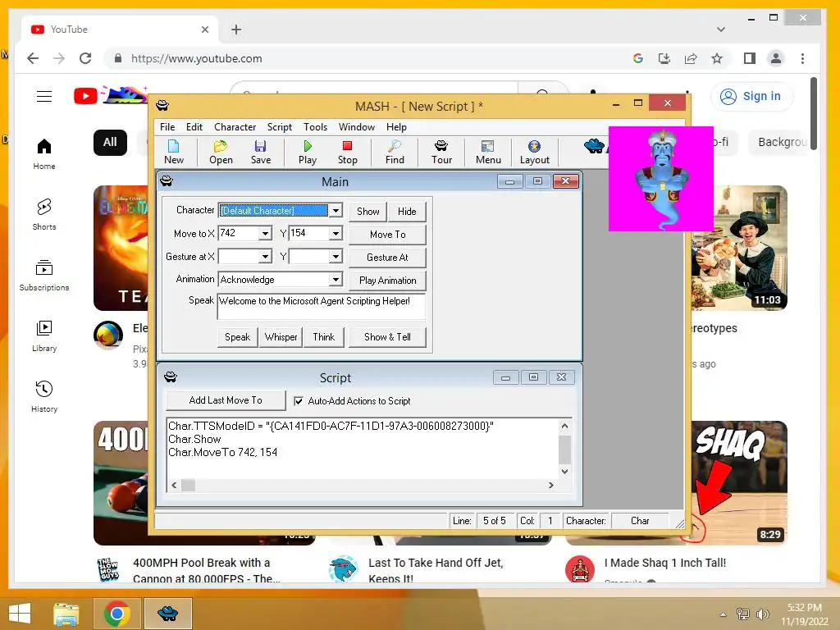Open the Tools menu in MASH
This screenshot has width=840, height=630.
[x=315, y=127]
